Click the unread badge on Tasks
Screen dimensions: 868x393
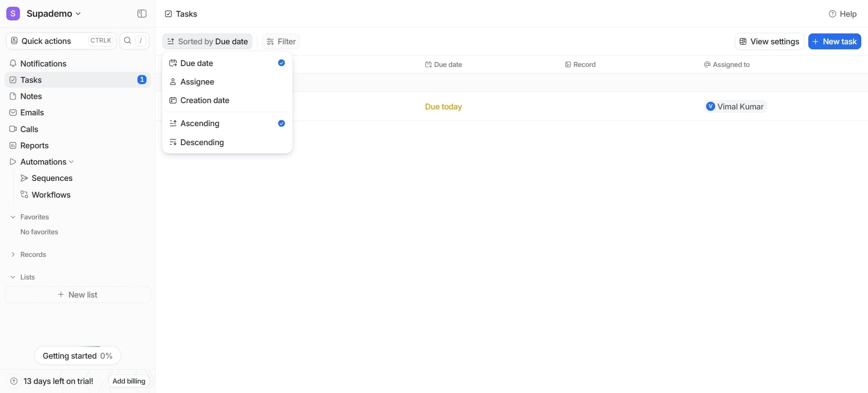pos(142,80)
